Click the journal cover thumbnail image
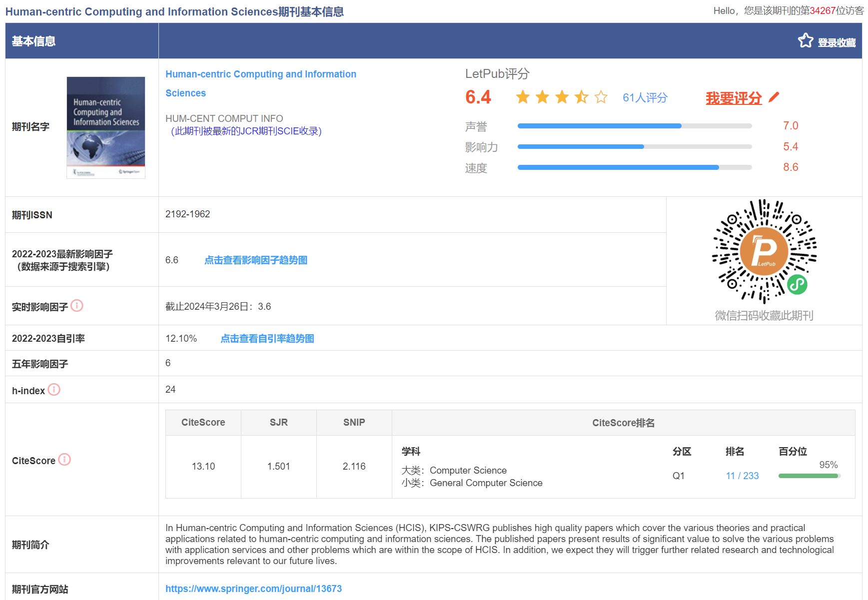The height and width of the screenshot is (600, 868). [x=106, y=127]
